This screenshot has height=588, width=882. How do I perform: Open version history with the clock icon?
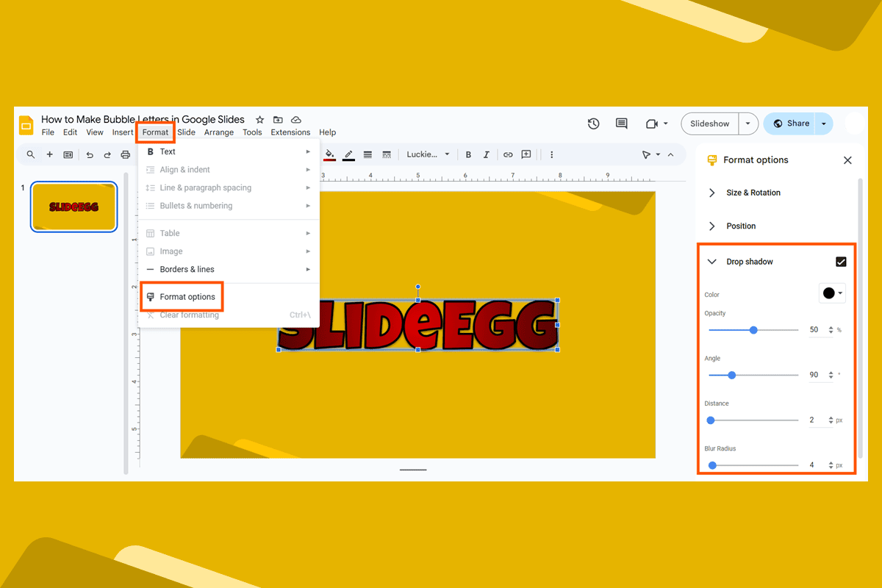[593, 123]
